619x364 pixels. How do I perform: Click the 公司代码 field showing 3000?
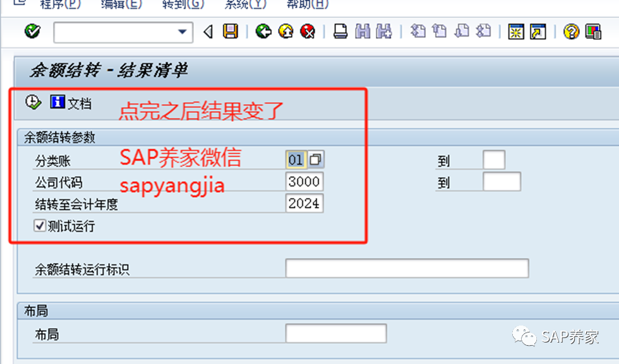point(304,182)
